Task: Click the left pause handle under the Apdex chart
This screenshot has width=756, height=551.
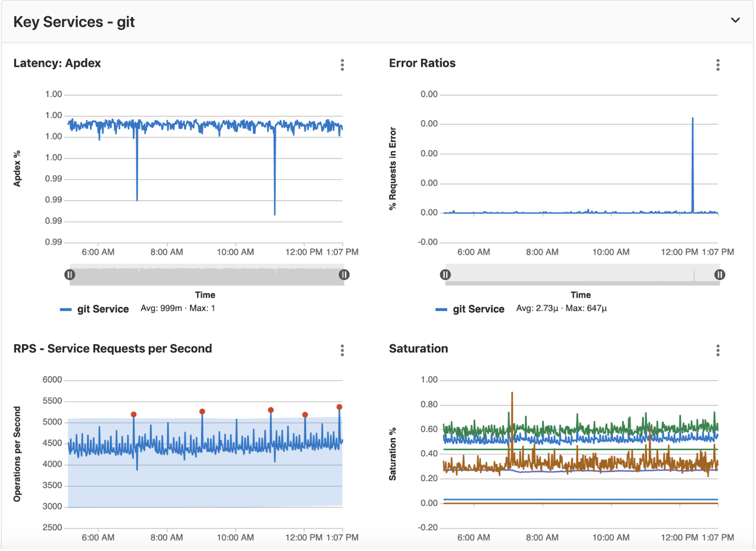Action: coord(69,274)
